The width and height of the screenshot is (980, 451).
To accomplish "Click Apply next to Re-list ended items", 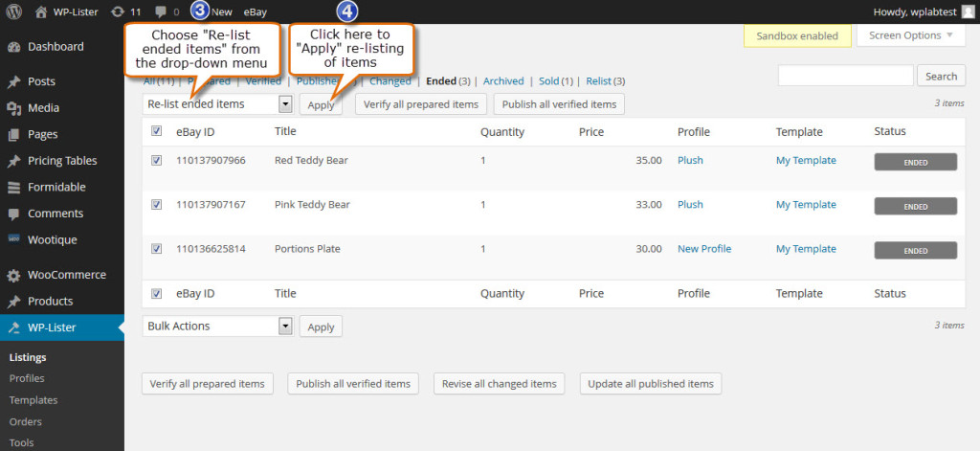I will coord(321,104).
